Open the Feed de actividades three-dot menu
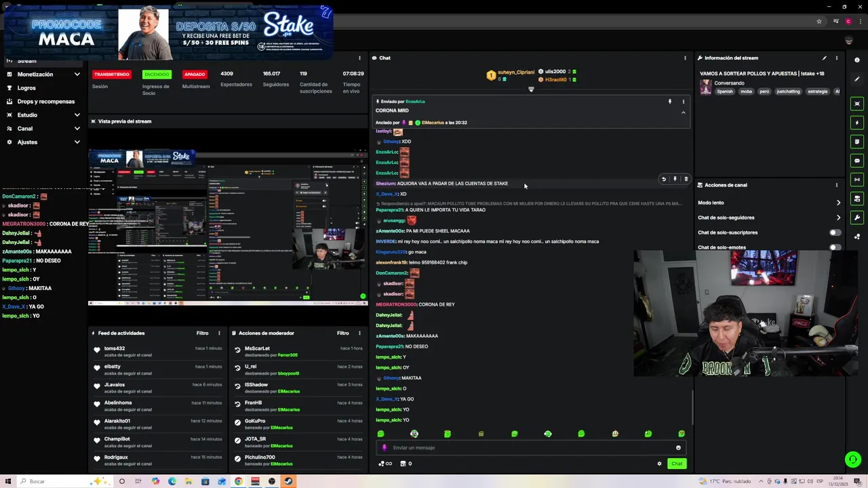 (219, 333)
